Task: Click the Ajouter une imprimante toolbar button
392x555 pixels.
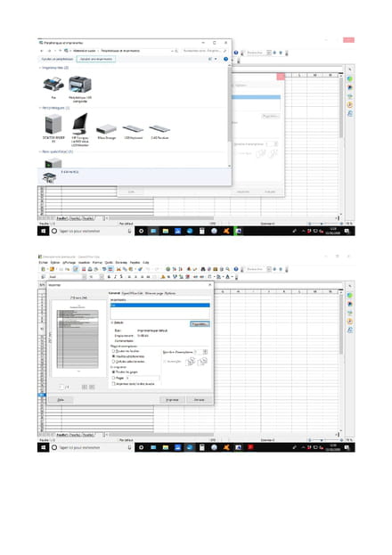Action: click(x=96, y=59)
